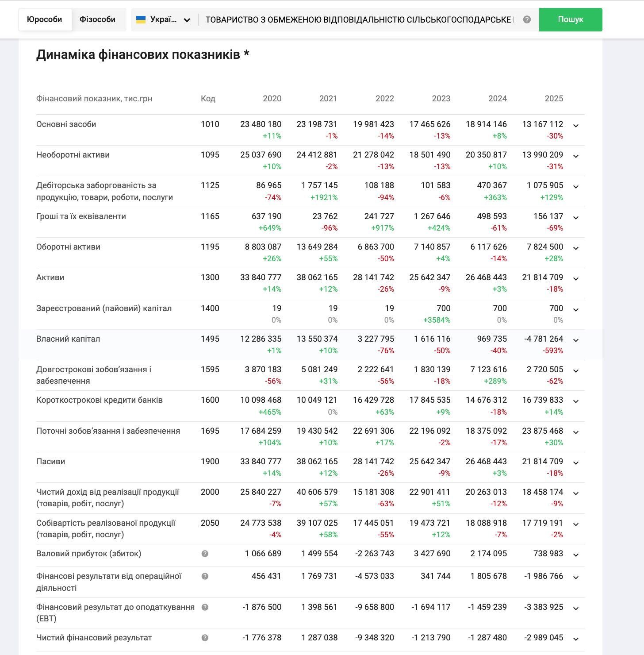Expand the Дебіторська заборгованість row
Viewport: 644px width, 655px height.
click(576, 187)
